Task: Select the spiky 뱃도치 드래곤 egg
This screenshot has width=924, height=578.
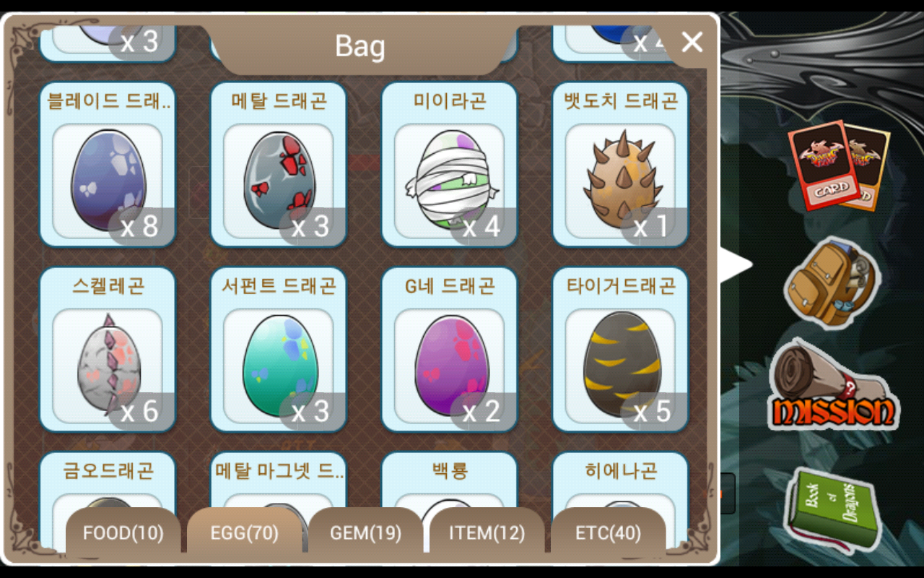Action: [x=620, y=165]
